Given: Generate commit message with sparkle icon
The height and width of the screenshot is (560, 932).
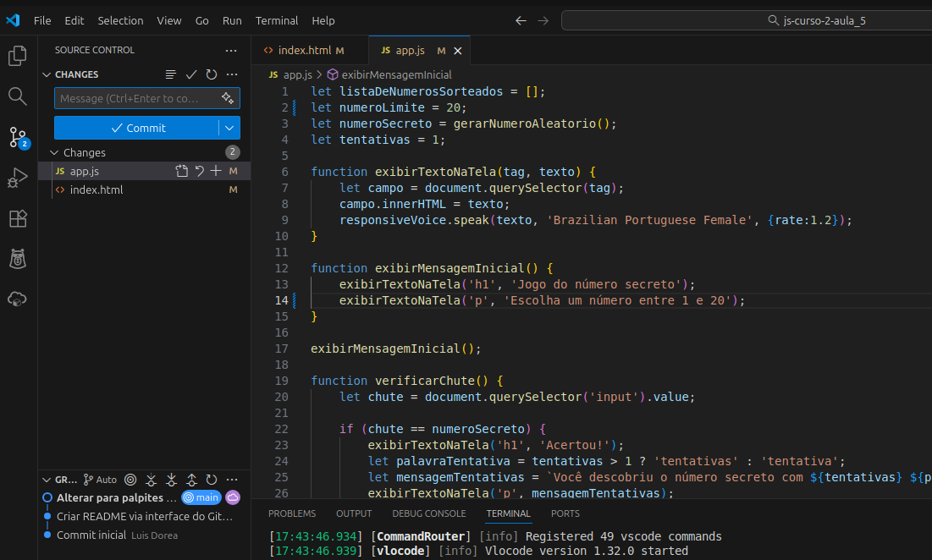Looking at the screenshot, I should pos(227,98).
